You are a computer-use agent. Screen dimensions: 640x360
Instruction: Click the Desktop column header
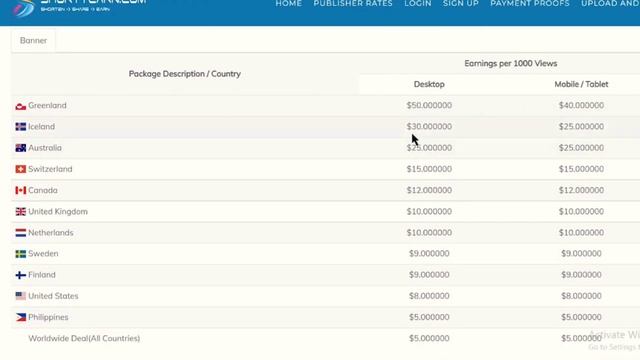(x=429, y=84)
